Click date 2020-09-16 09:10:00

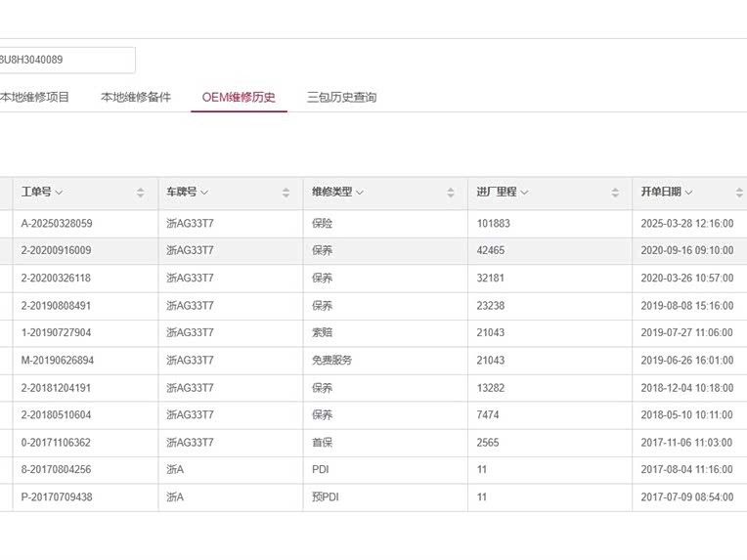tap(687, 250)
